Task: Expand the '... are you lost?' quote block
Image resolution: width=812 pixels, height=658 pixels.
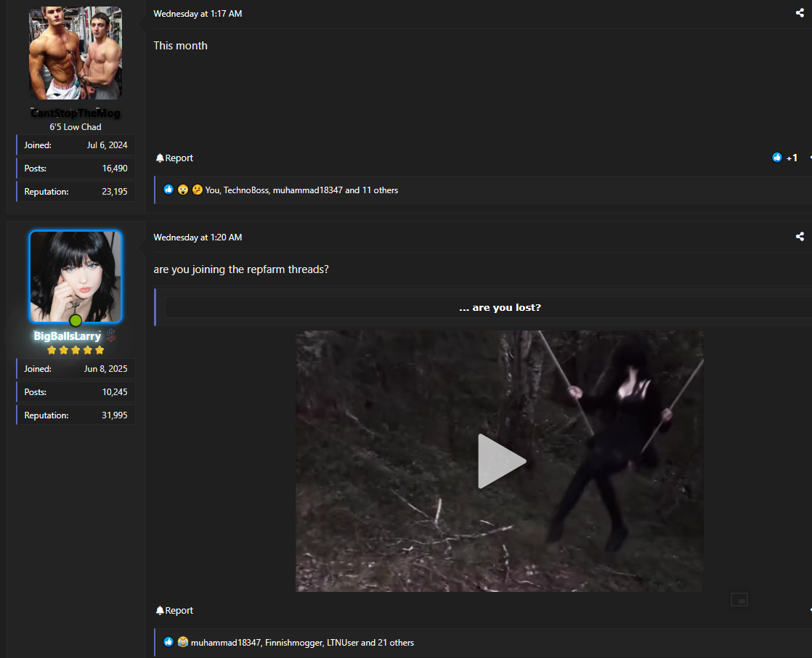Action: pos(500,308)
